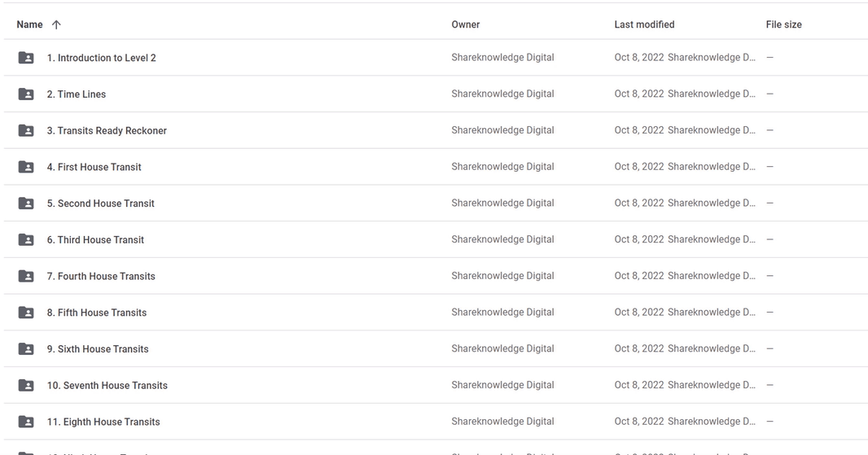Click the 2. Time Lines folder name
The width and height of the screenshot is (868, 455).
[77, 94]
